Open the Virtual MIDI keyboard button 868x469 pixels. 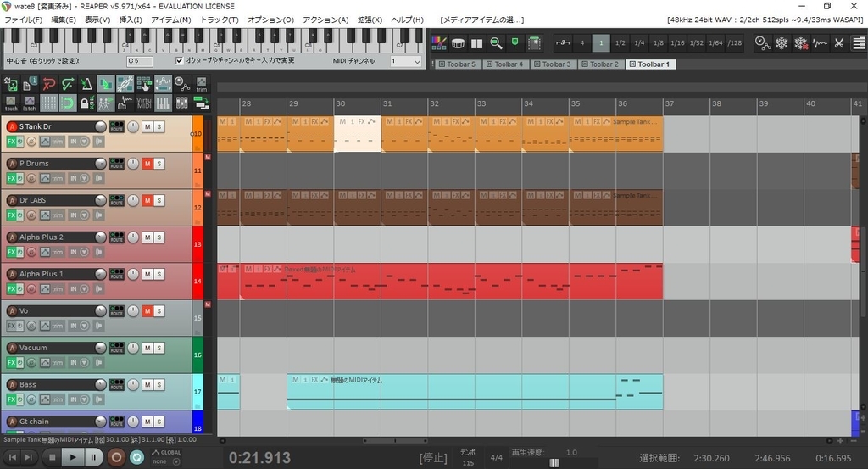[x=144, y=103]
